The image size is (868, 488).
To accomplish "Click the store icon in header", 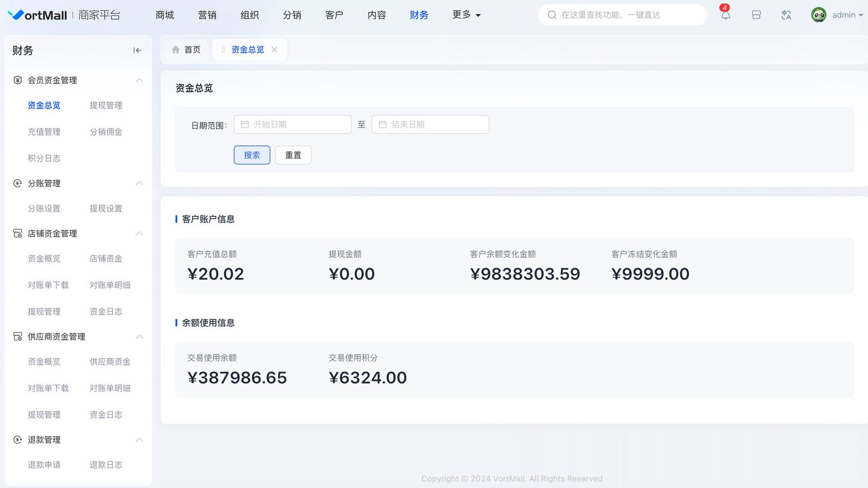I will [756, 15].
